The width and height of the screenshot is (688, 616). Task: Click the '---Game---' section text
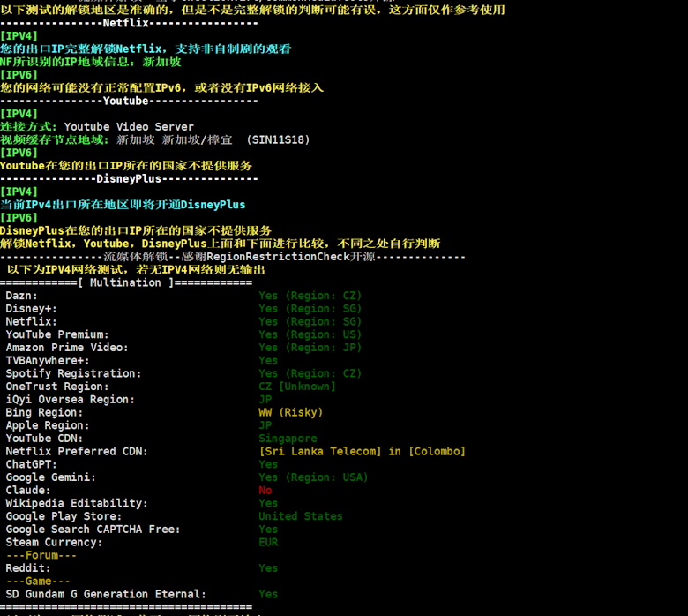click(38, 582)
